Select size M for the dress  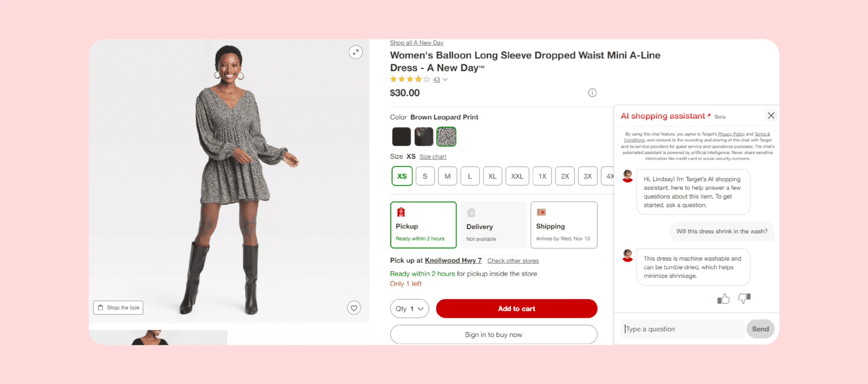448,176
